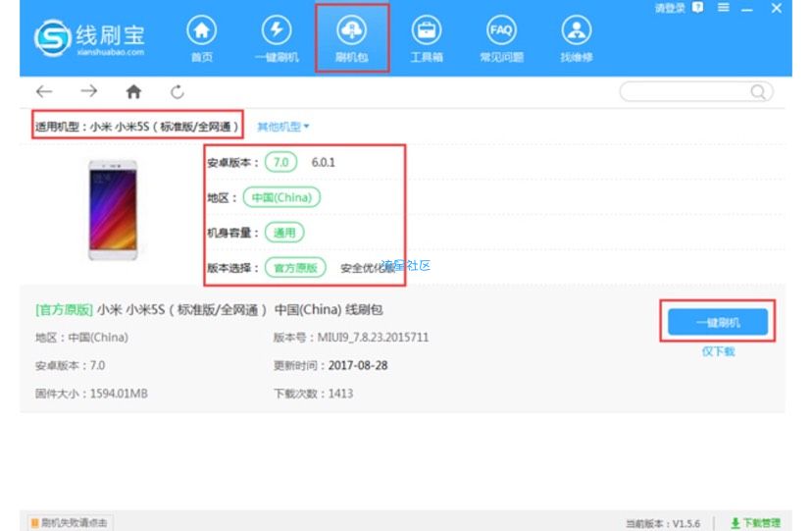
Task: Click version number MIUI9_7.8.23.2015711
Action: pos(373,338)
